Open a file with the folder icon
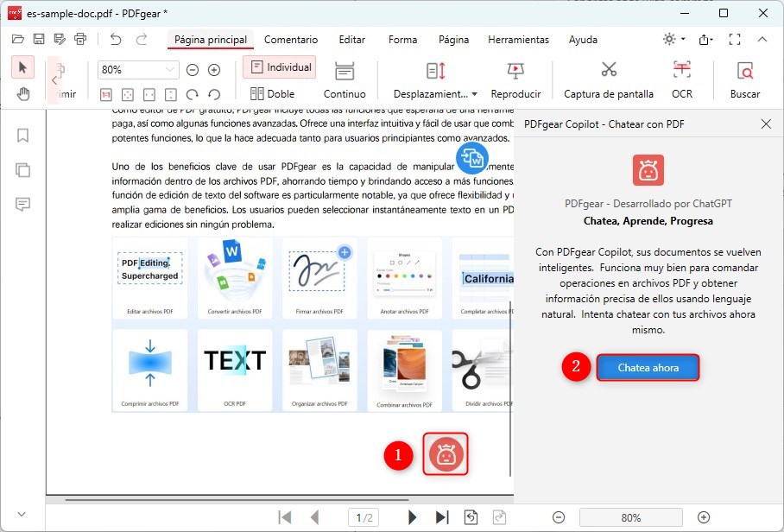 (18, 39)
